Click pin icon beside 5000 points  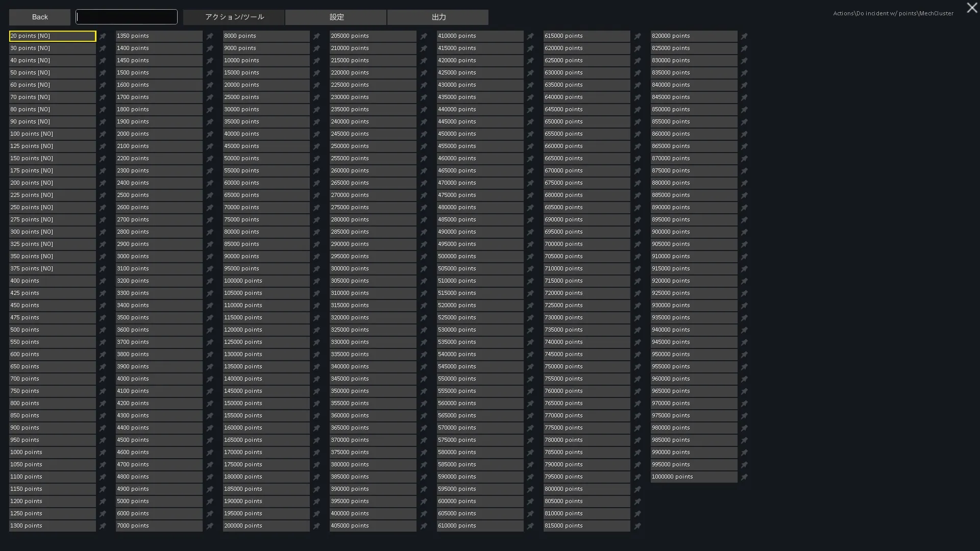(x=210, y=502)
